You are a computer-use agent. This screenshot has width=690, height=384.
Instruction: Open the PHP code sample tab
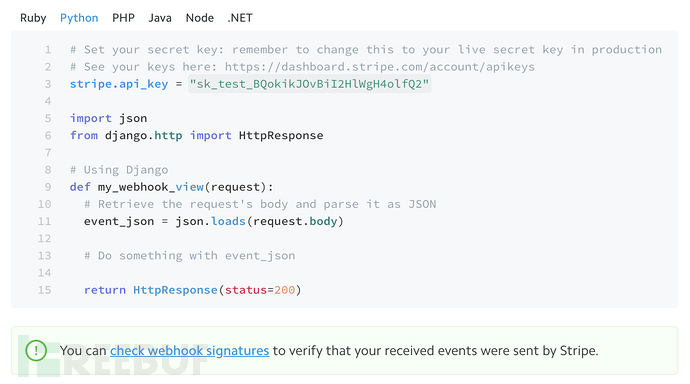(x=123, y=18)
